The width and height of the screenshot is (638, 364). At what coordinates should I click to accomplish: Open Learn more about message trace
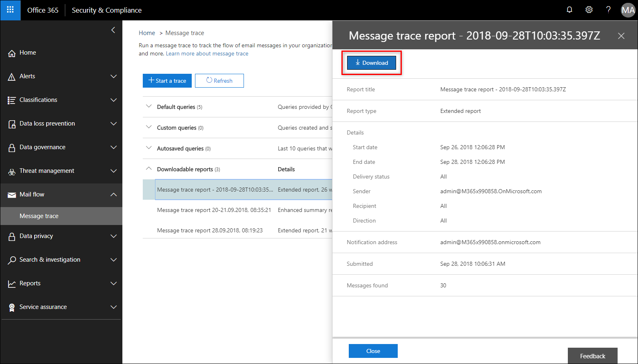[207, 53]
